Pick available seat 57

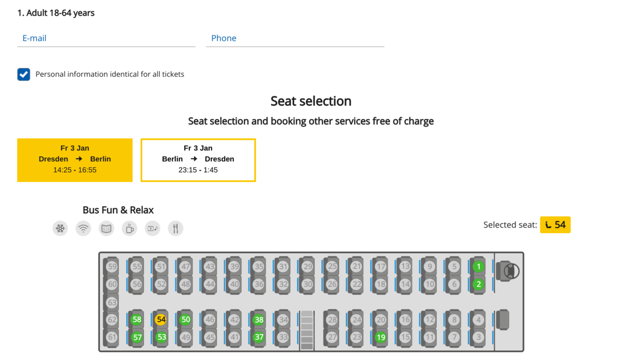pos(137,337)
